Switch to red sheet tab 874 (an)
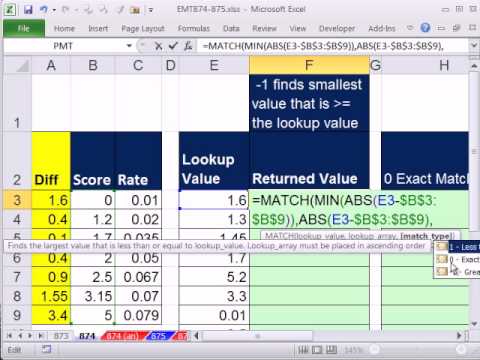 pos(123,336)
